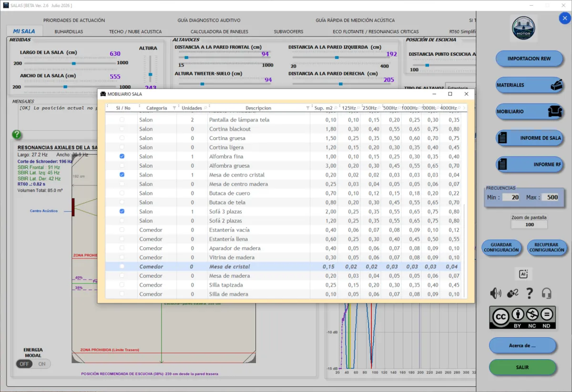Click DISTANCIA A LA PARED IZQUIERDA slider
The height and width of the screenshot is (392, 572).
pos(342,58)
